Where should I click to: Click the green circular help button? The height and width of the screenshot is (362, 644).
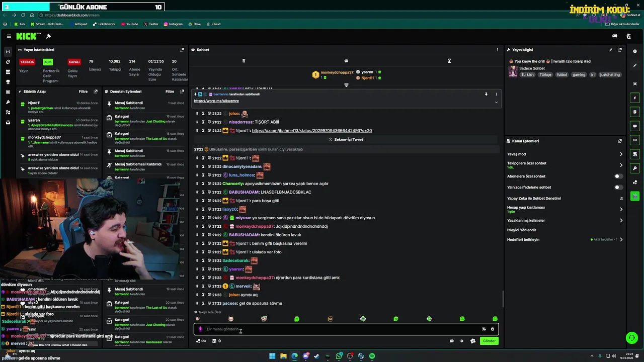[631, 338]
